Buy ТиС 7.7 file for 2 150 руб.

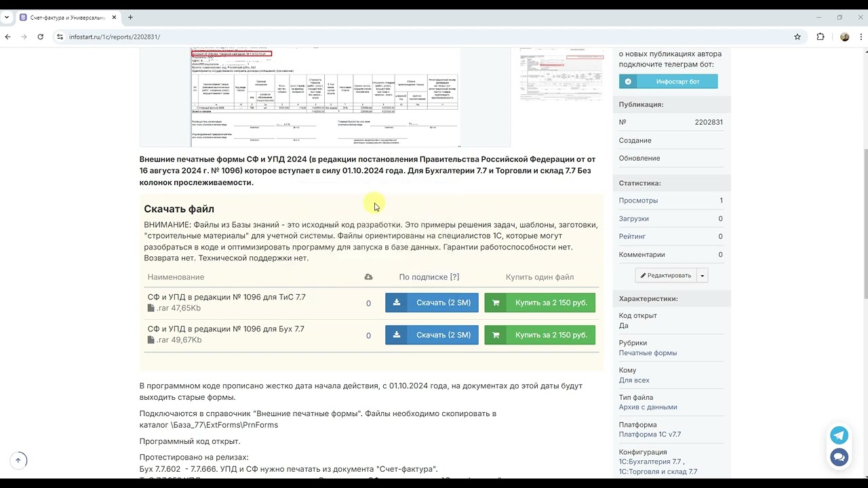click(x=540, y=303)
